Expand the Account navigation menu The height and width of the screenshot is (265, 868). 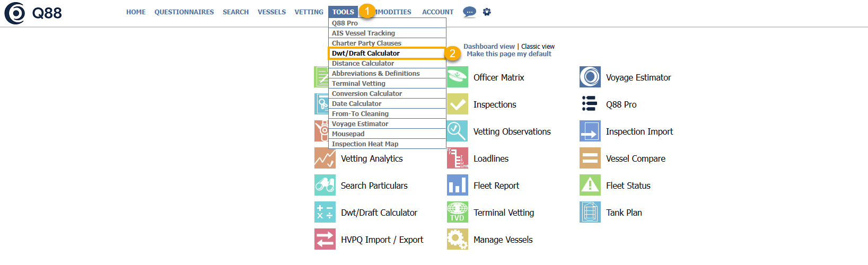[x=437, y=12]
